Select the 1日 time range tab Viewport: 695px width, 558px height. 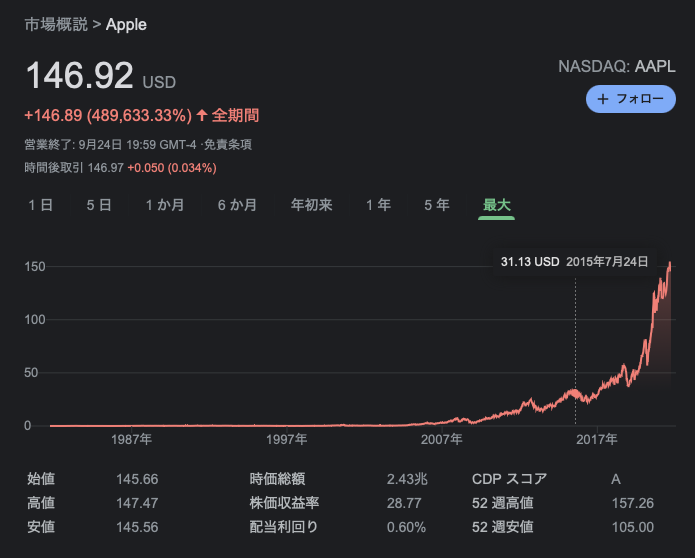(x=40, y=205)
